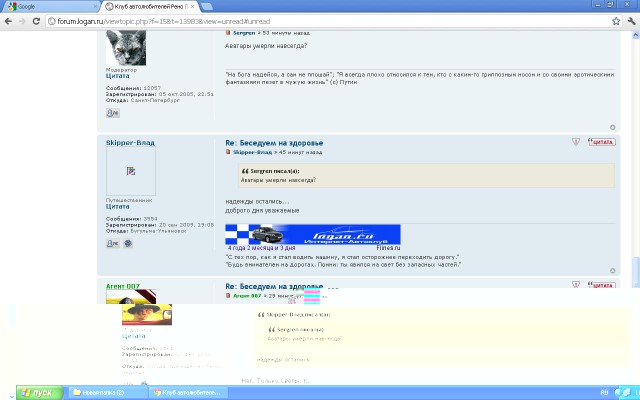
Task: Open the Skipper-Влад author link below post title
Action: pyautogui.click(x=252, y=152)
